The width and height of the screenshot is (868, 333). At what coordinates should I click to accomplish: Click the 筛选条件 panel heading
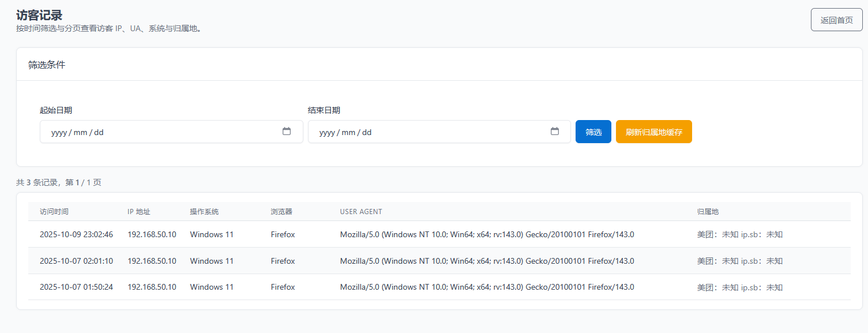[x=47, y=65]
